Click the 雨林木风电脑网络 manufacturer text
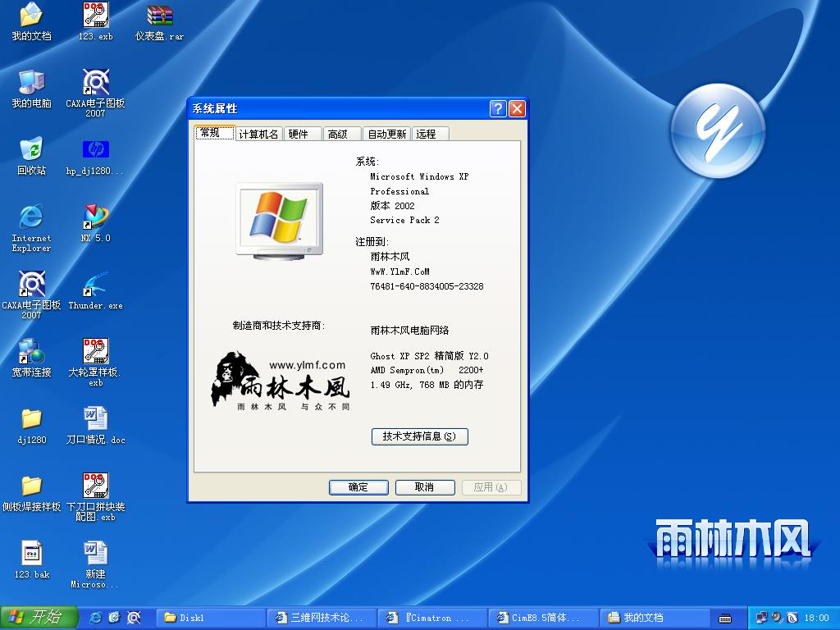The image size is (840, 630). tap(409, 331)
